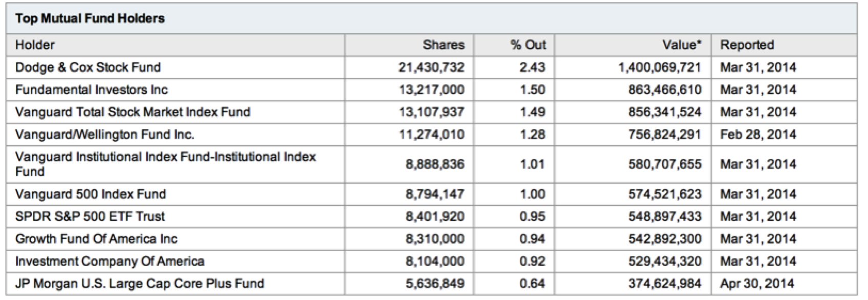Click Vanguard 500 Index Fund holder
This screenshot has width=868, height=300.
click(91, 195)
